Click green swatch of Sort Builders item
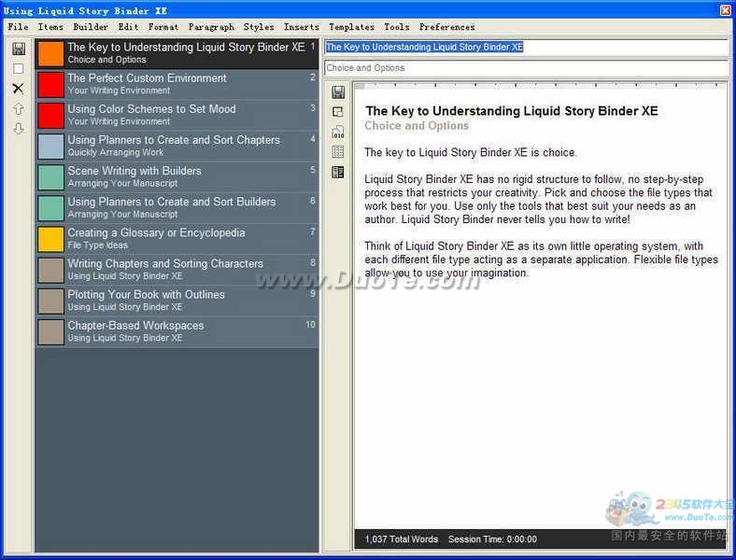This screenshot has width=736, height=560. (x=50, y=208)
